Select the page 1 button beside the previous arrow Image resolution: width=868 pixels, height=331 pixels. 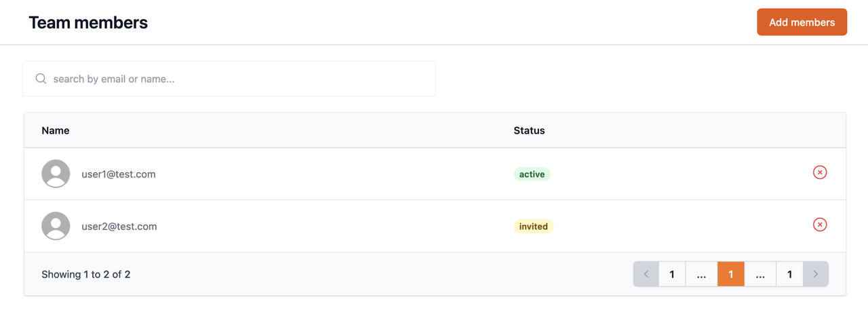click(x=672, y=274)
